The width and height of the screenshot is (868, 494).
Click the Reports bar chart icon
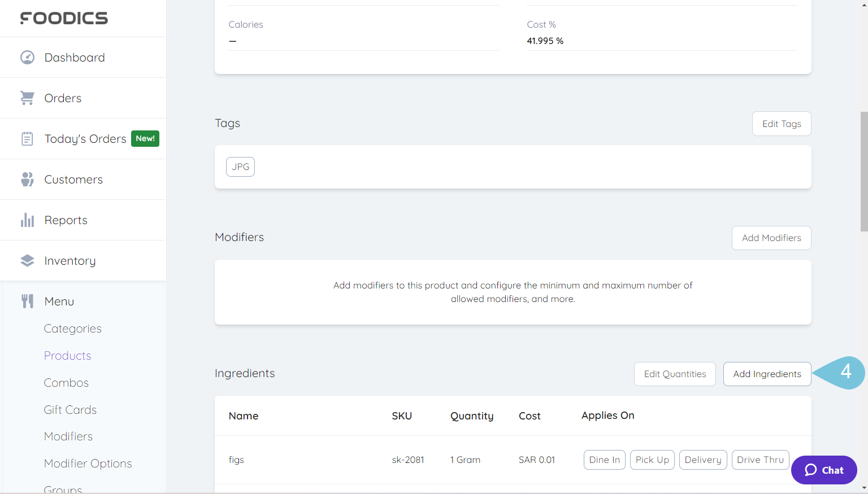[x=27, y=220]
